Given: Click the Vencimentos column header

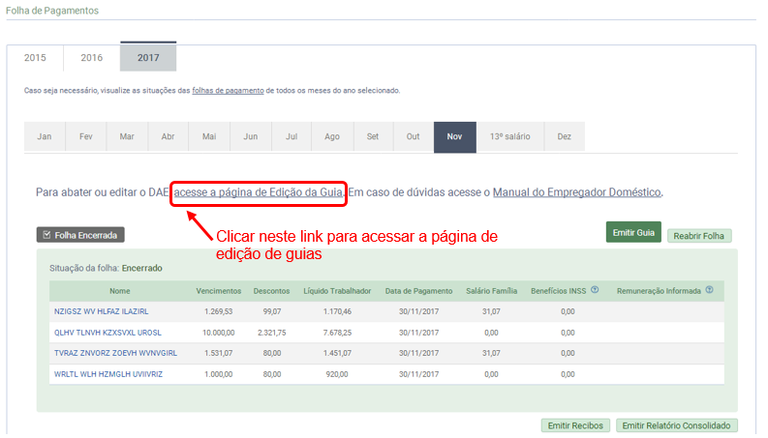Looking at the screenshot, I should pos(218,291).
